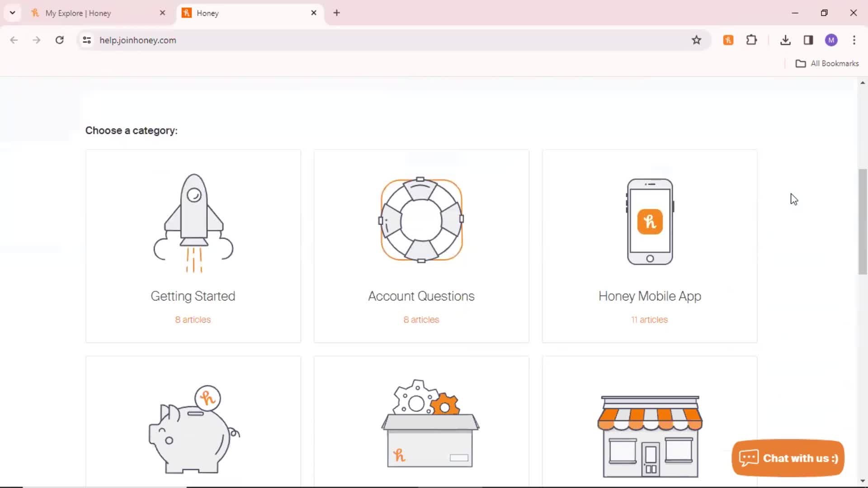
Task: Click the Getting Started category title
Action: click(x=193, y=296)
